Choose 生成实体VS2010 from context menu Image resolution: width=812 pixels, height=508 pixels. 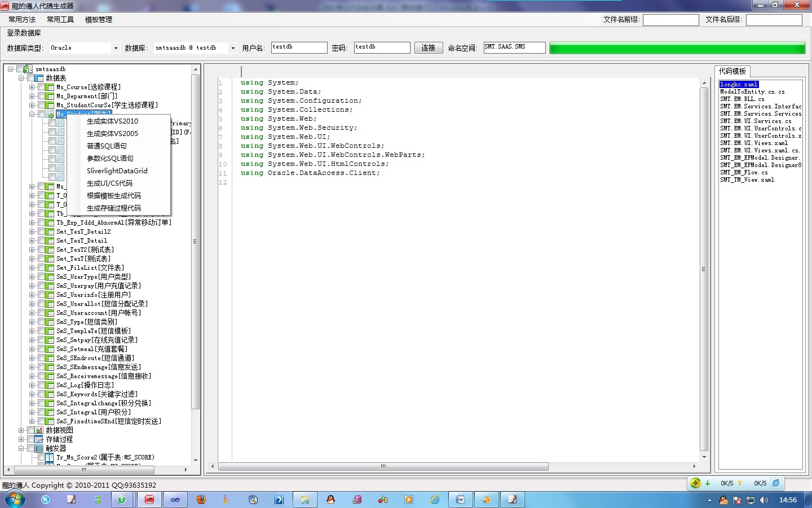pos(112,121)
